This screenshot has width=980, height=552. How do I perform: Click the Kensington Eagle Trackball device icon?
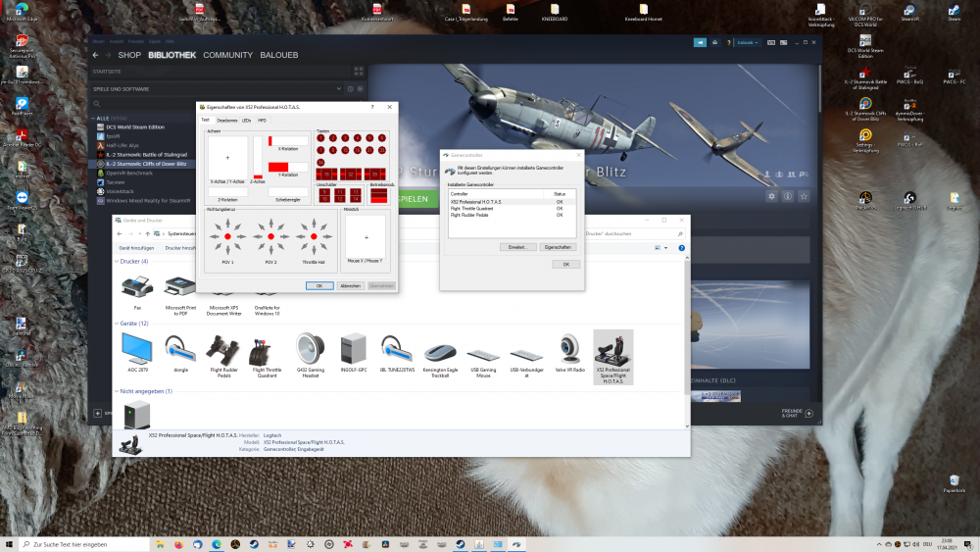[440, 352]
